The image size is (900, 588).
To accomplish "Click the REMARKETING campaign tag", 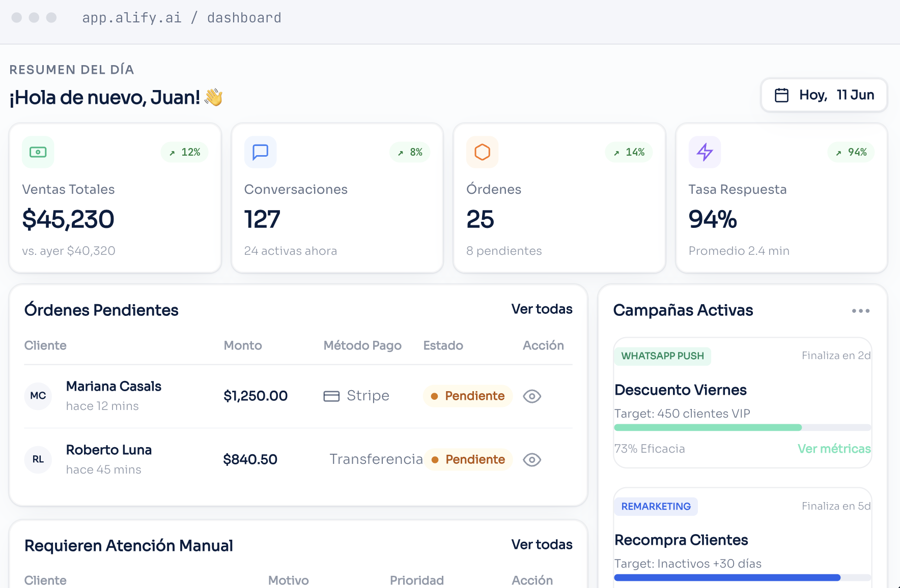I will [x=656, y=507].
